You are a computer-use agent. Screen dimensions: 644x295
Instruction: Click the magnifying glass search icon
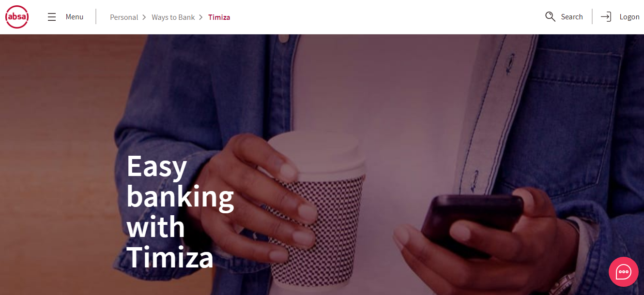[550, 17]
